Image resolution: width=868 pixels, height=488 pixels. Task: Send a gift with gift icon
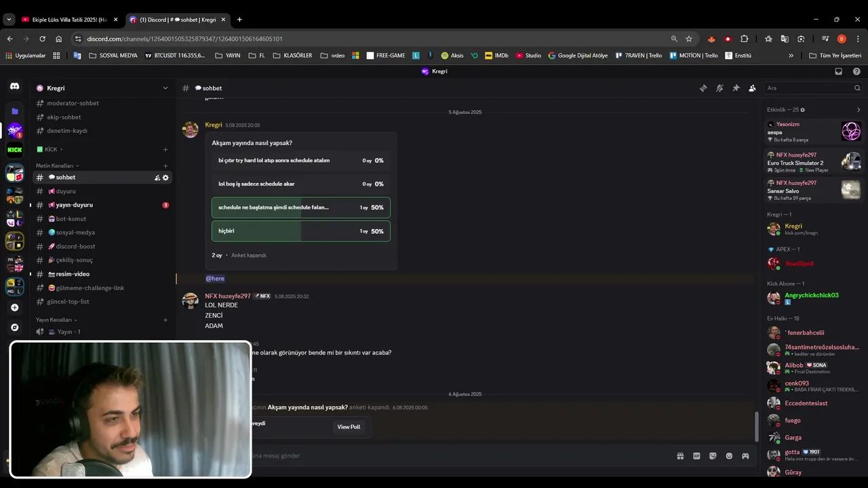680,456
